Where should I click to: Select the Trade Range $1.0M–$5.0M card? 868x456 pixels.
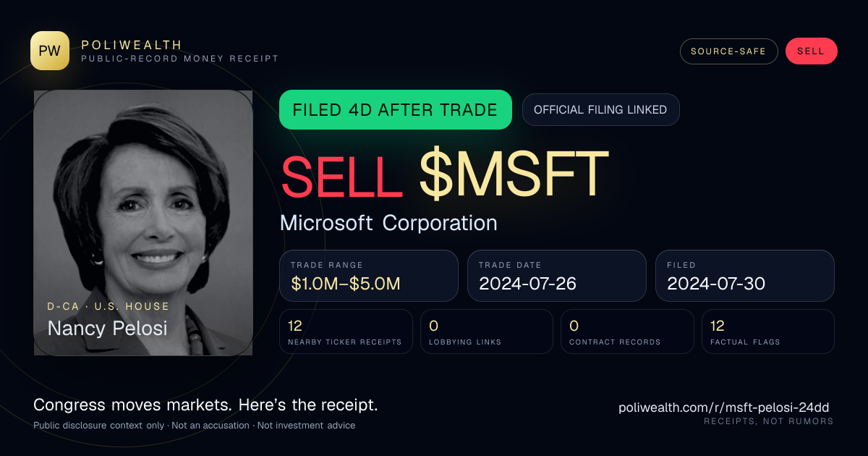[x=369, y=276]
